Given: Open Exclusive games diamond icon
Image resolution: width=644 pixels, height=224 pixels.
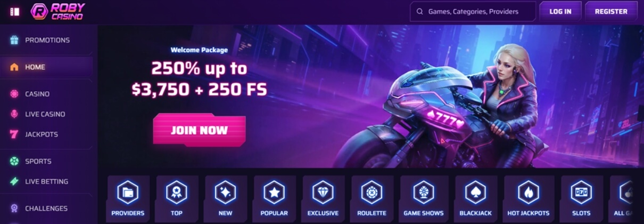Looking at the screenshot, I should click(x=323, y=193).
